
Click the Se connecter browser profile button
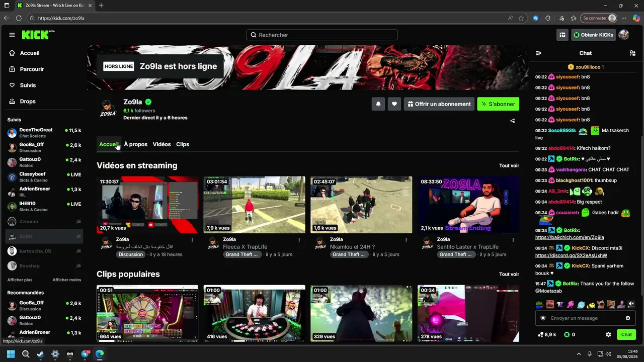pyautogui.click(x=599, y=18)
